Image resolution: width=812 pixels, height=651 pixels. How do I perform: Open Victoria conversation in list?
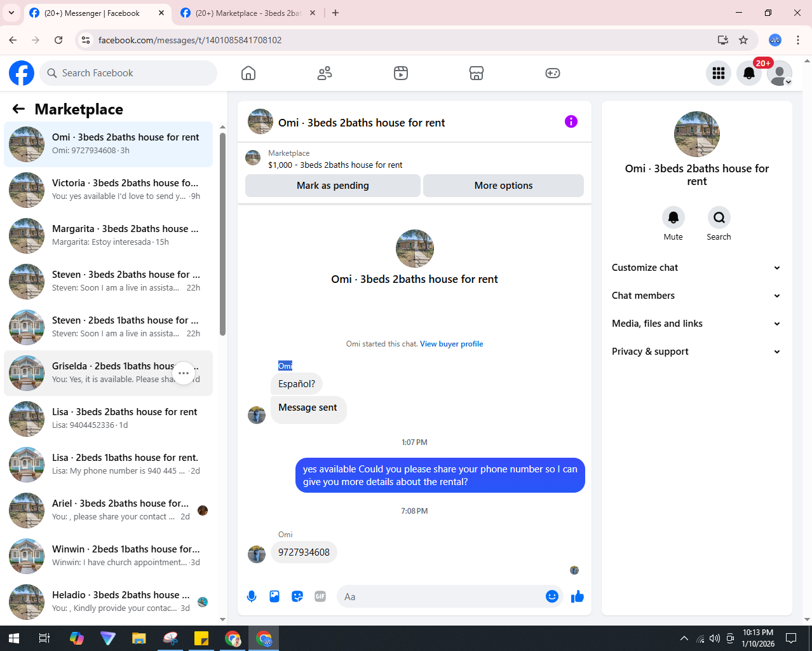click(x=109, y=190)
